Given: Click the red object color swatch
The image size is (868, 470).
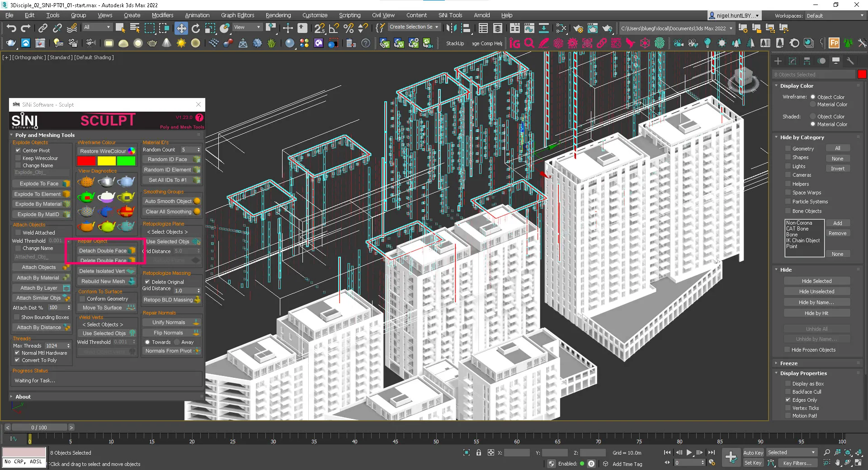Looking at the screenshot, I should [x=862, y=75].
